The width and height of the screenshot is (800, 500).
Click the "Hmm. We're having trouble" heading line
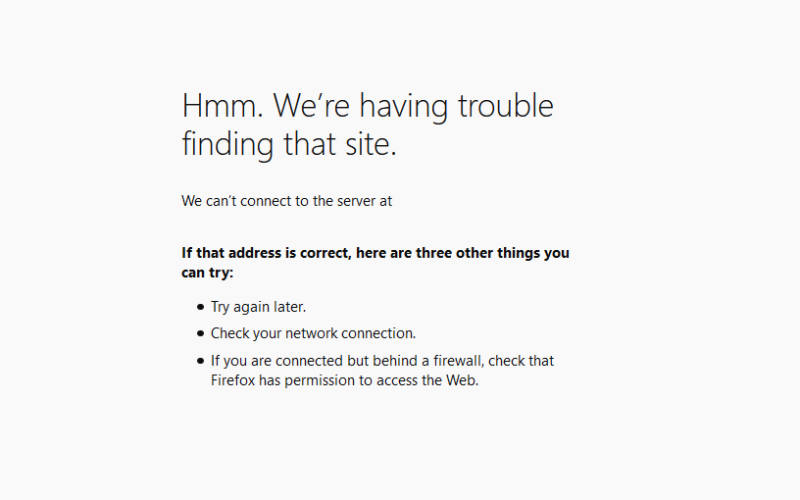[x=367, y=107]
